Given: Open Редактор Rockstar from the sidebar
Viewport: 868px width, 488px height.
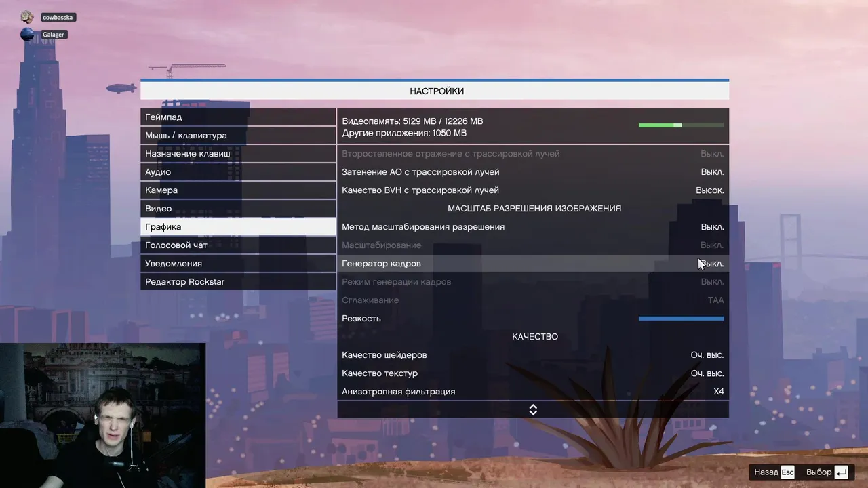Looking at the screenshot, I should 238,282.
